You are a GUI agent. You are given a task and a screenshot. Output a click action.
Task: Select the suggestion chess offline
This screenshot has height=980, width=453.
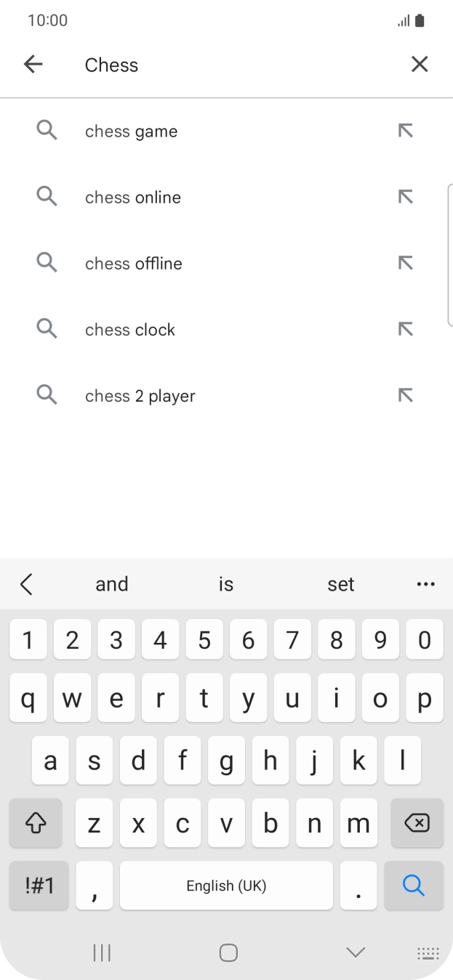coord(133,263)
